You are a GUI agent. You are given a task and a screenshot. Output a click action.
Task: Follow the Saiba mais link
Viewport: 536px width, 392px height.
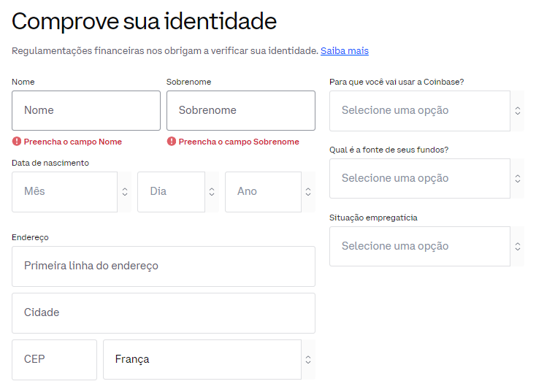point(345,51)
